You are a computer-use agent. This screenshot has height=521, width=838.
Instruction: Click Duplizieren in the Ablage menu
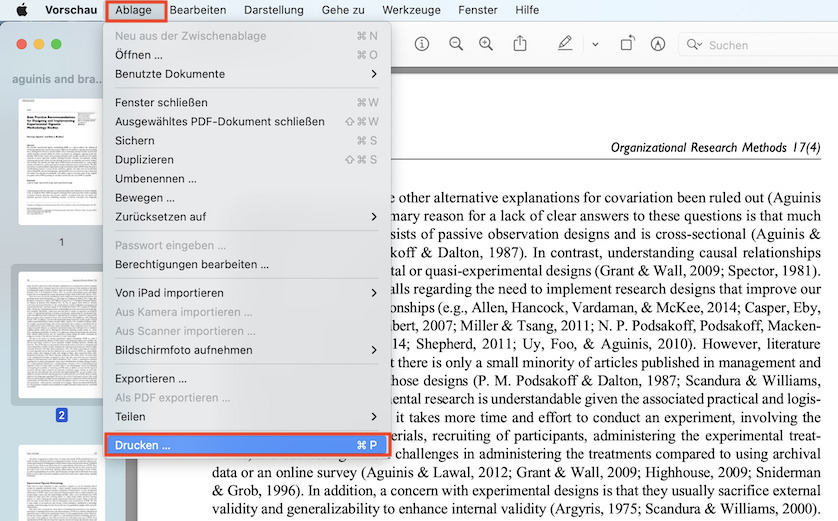click(144, 160)
